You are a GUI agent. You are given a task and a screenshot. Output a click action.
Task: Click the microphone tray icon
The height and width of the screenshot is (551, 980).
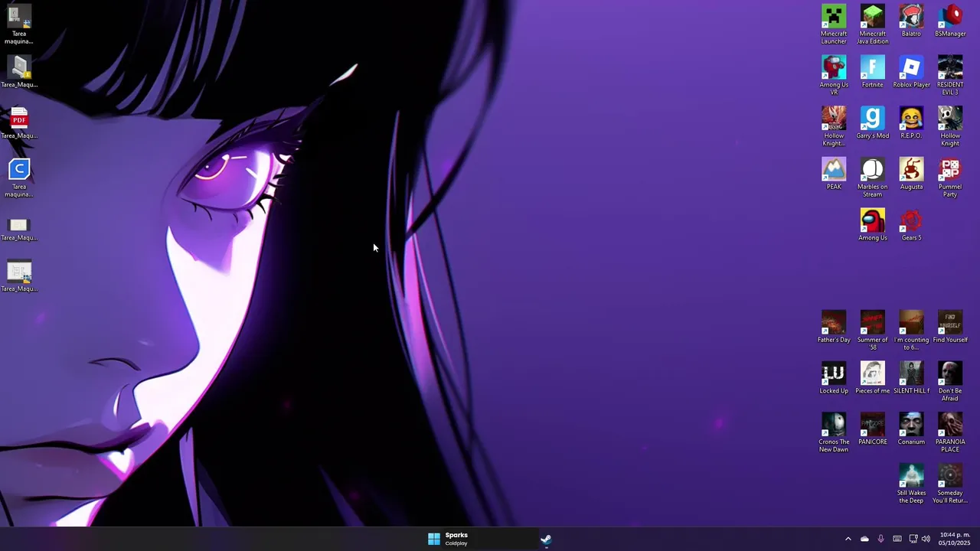pos(880,539)
